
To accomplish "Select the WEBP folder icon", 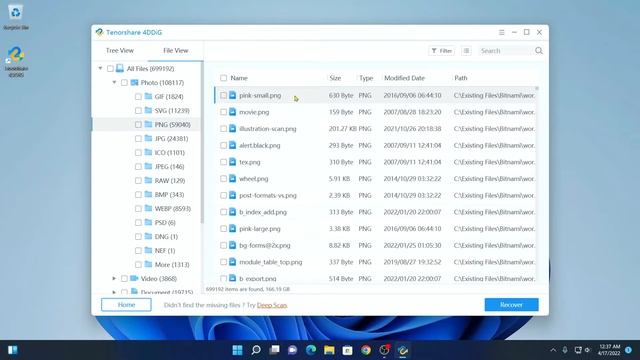I will [x=148, y=208].
